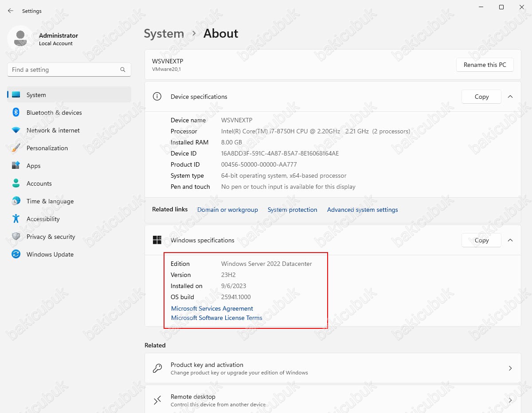Viewport: 532px width, 413px height.
Task: Copy the device specifications
Action: pyautogui.click(x=481, y=97)
